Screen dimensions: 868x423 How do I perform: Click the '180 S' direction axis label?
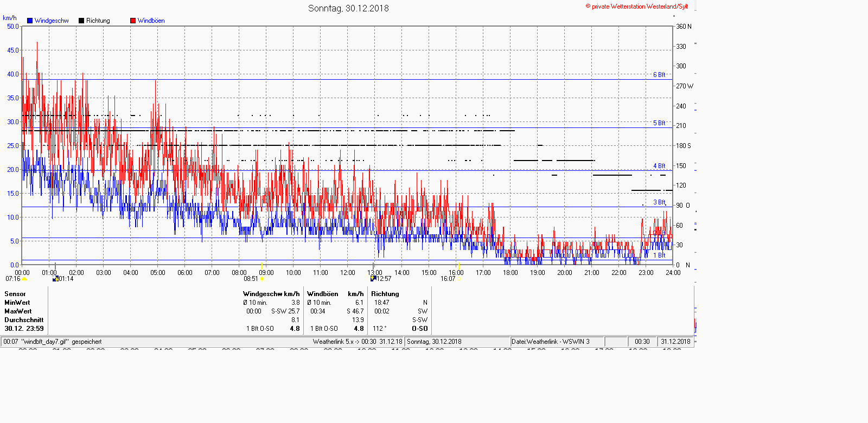[683, 146]
